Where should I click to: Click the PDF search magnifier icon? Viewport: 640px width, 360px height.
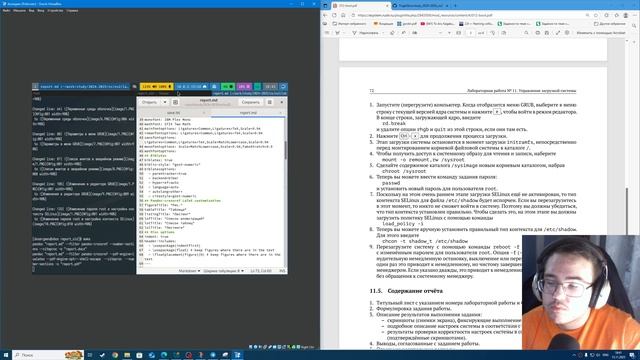526,33
